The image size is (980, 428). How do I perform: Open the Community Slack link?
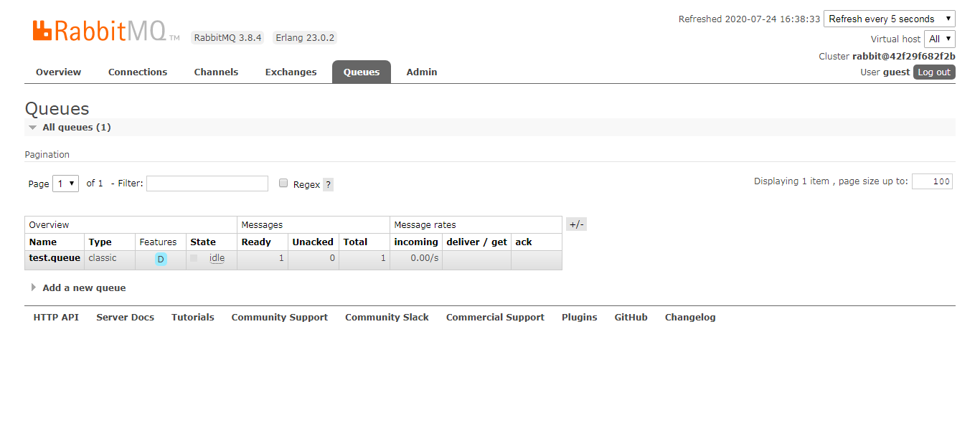[x=387, y=317]
